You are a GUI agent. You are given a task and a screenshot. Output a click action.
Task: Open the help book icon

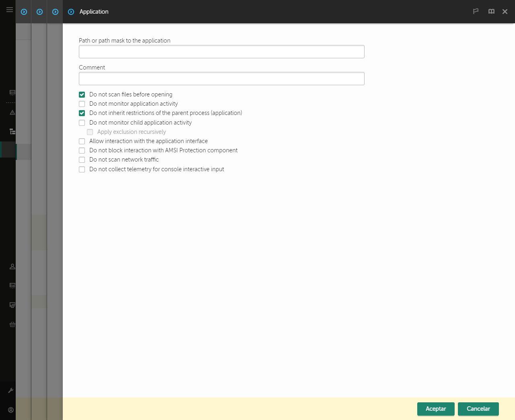click(491, 11)
